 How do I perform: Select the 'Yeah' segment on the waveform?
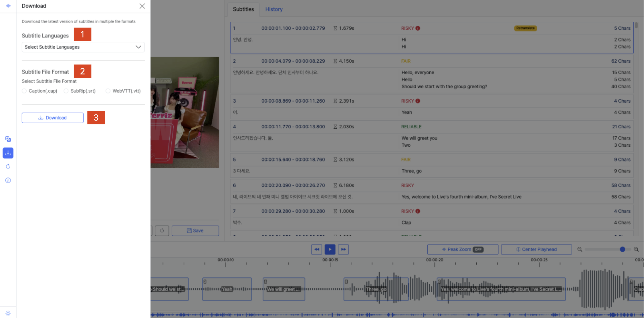(x=227, y=289)
